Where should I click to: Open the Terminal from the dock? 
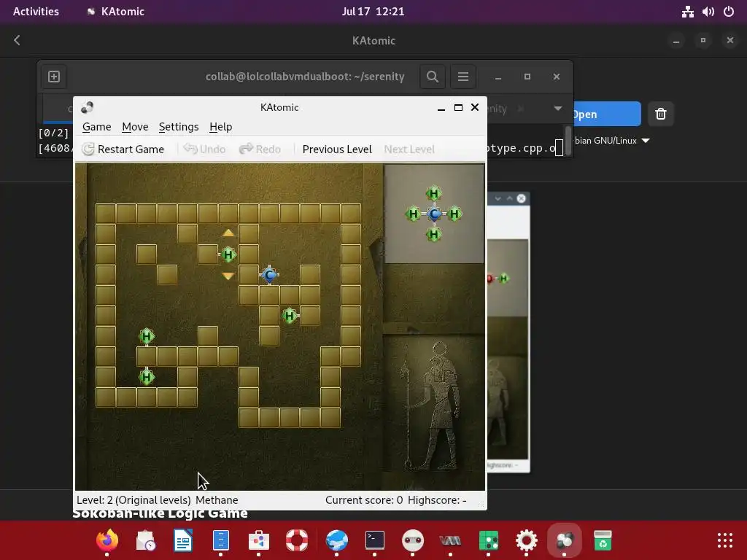coord(375,540)
